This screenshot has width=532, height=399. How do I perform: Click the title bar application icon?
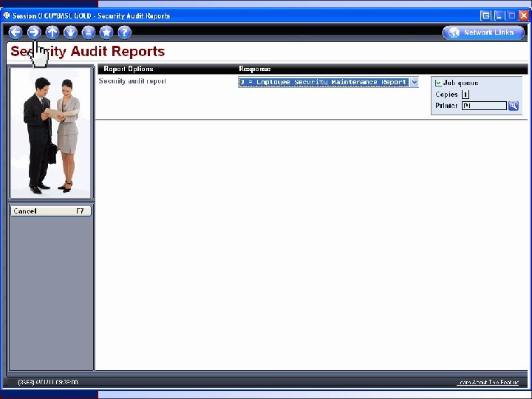pyautogui.click(x=7, y=16)
